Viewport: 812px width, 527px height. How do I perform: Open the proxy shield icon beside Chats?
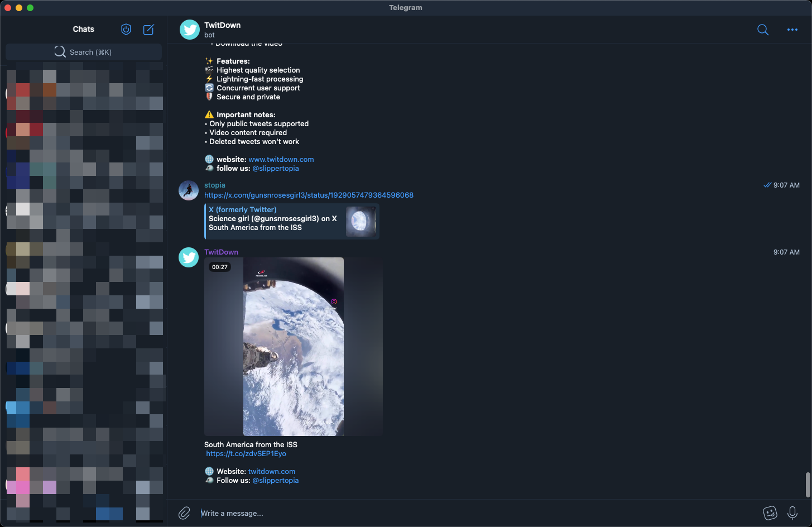[x=126, y=30]
